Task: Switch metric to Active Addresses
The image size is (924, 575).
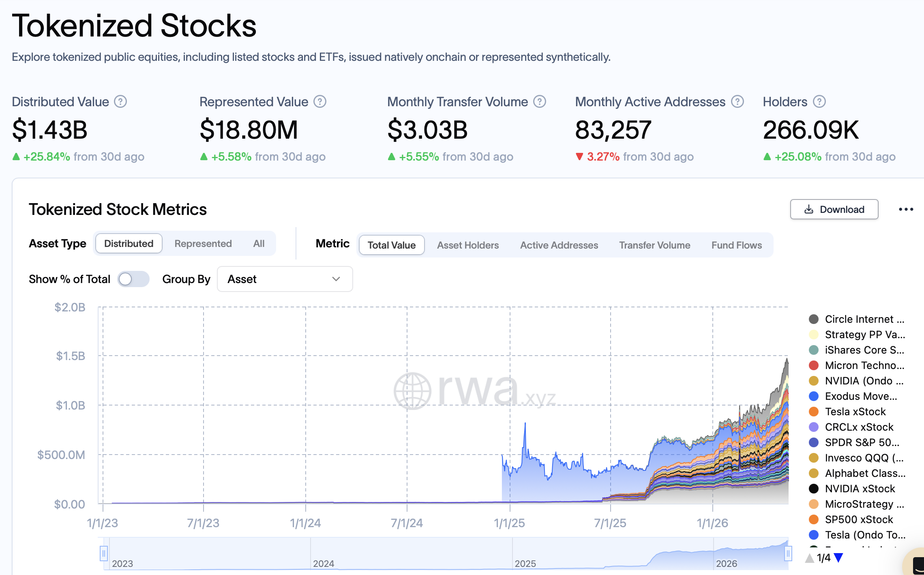Action: pos(559,245)
